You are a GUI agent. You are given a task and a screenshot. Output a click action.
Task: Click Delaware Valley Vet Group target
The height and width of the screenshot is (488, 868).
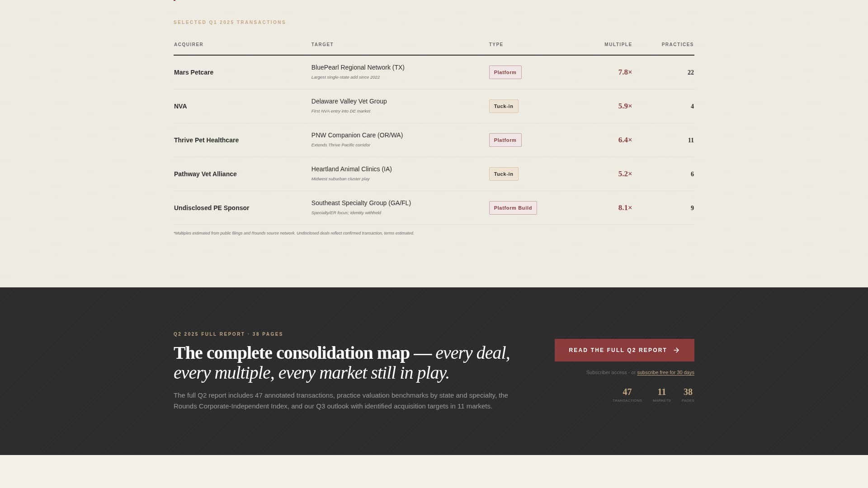pos(349,101)
